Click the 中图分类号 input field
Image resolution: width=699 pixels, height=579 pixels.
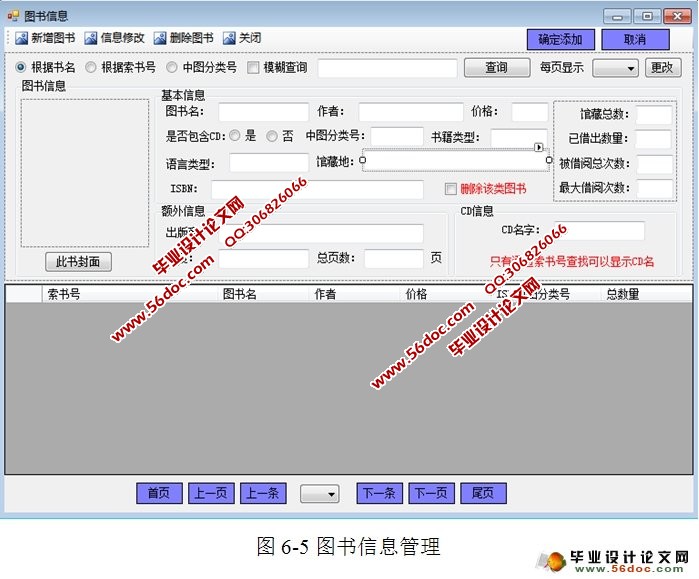click(x=397, y=136)
